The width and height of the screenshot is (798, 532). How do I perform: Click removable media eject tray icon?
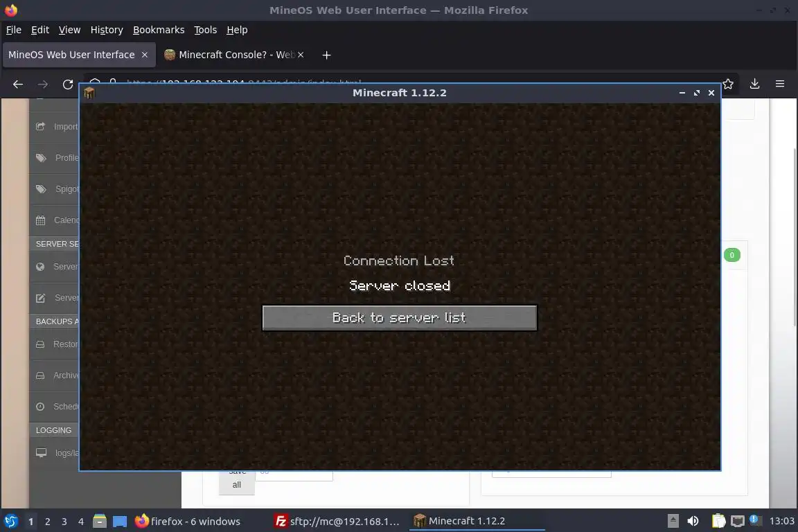(673, 521)
